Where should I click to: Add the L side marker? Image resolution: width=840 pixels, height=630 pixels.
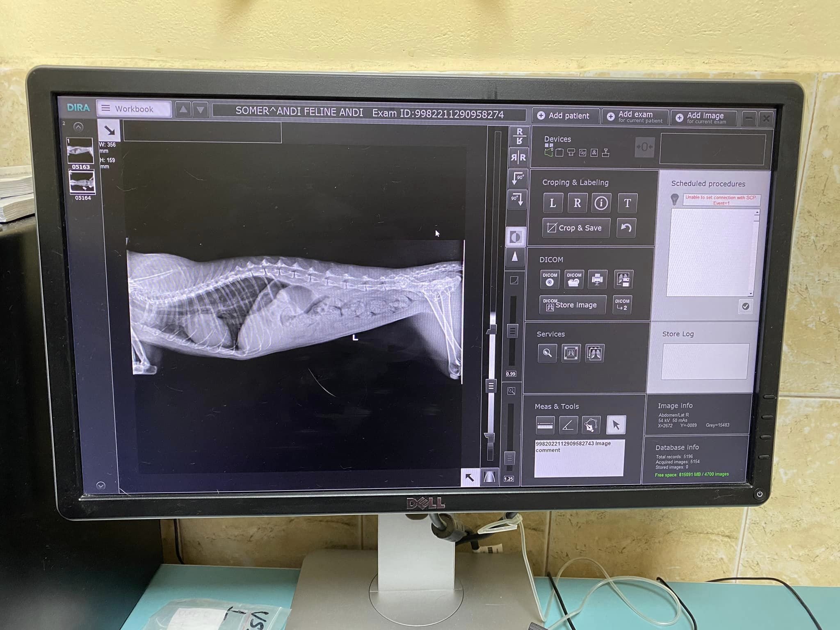[553, 203]
